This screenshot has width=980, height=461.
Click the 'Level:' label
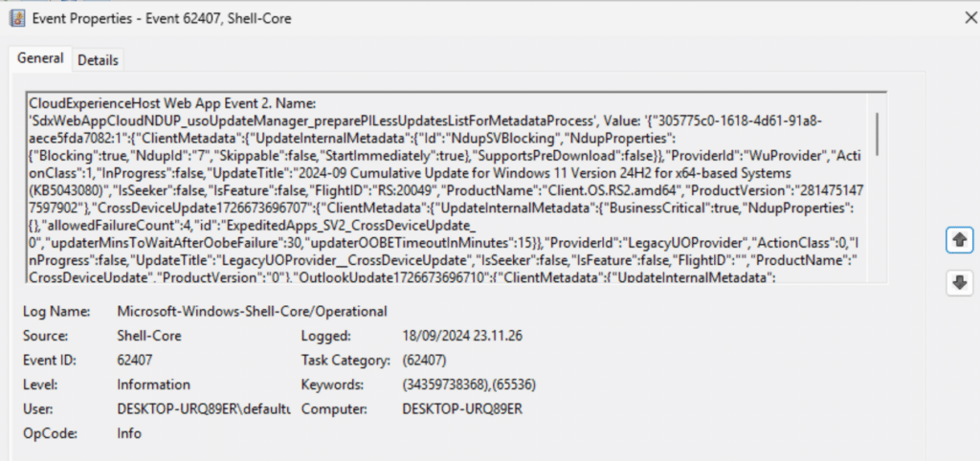(x=40, y=384)
